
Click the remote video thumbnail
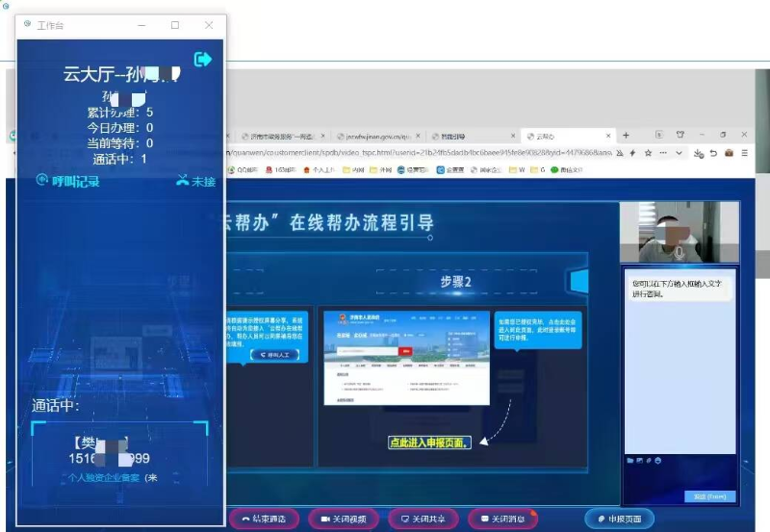pos(680,233)
